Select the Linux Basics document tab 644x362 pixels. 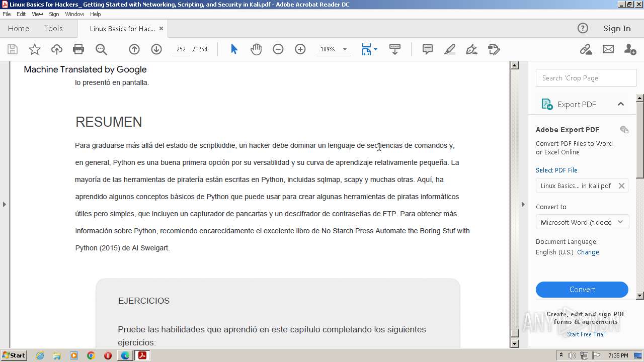pyautogui.click(x=122, y=29)
